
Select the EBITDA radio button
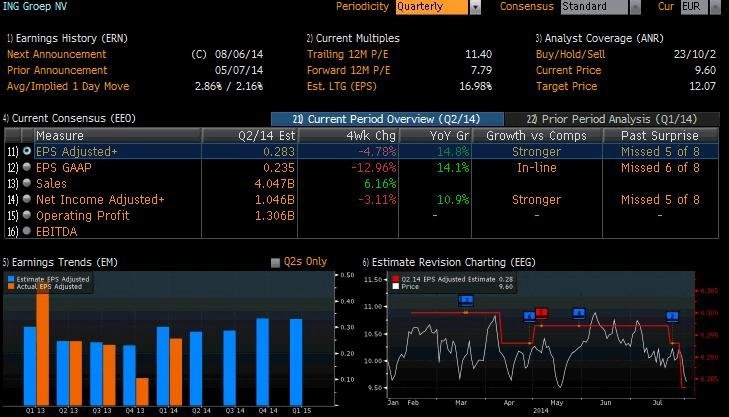[x=27, y=231]
